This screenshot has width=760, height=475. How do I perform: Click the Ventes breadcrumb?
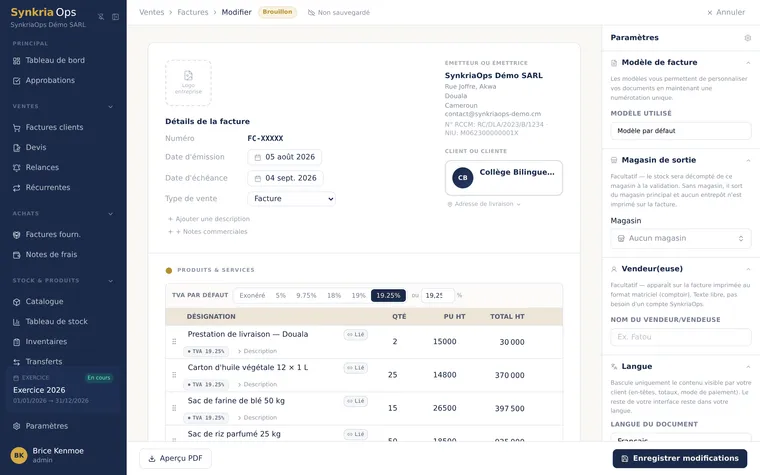click(x=152, y=12)
